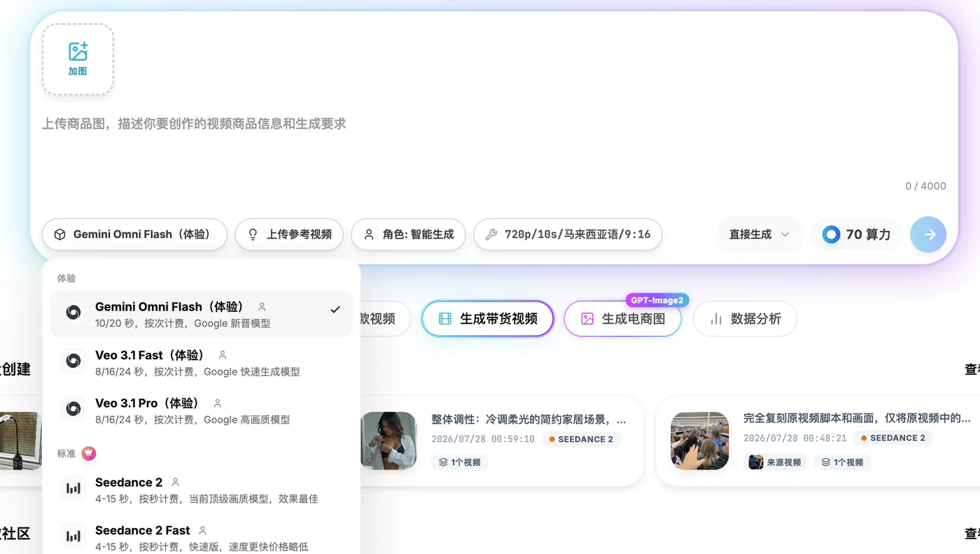Click the lightbulb icon for reference video

(253, 234)
